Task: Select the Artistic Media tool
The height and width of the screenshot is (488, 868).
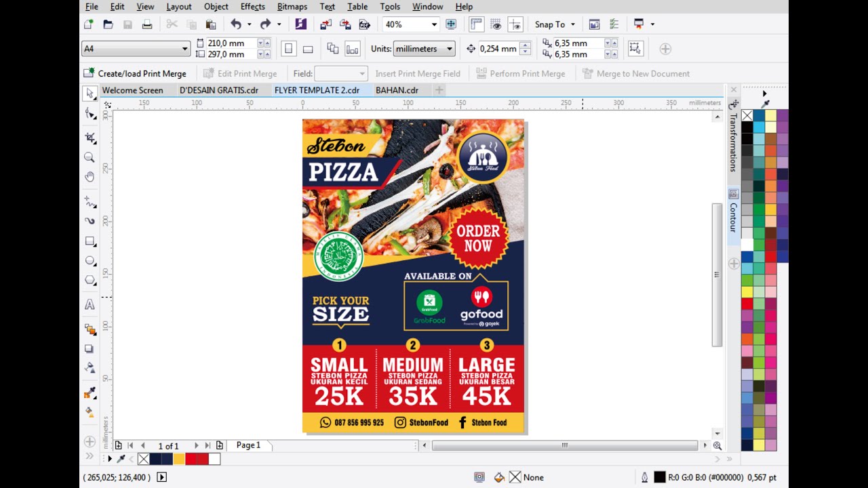Action: (90, 221)
